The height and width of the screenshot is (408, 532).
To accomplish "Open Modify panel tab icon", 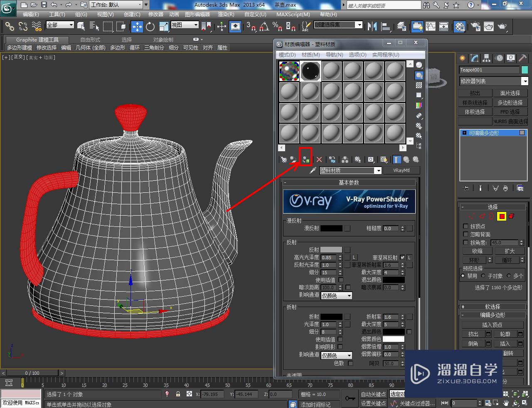I will 475,58.
